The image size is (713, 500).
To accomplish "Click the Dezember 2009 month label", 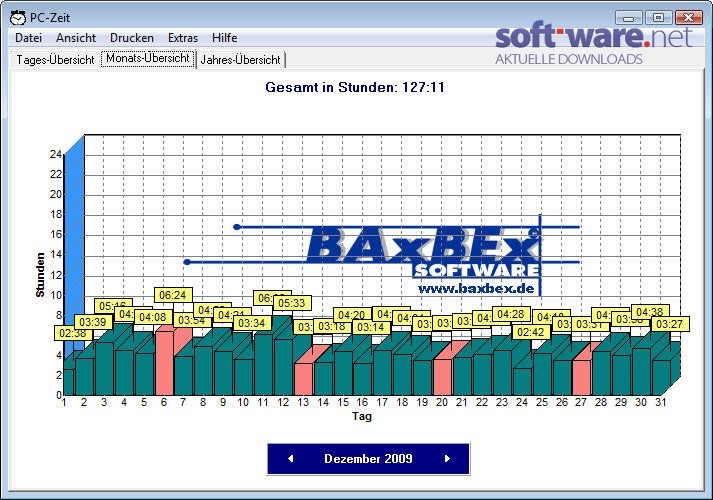I will tap(368, 459).
